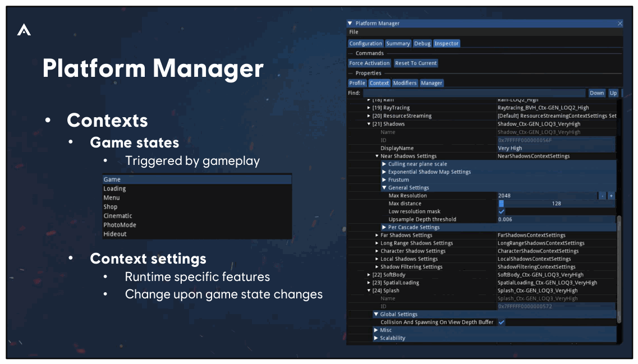
Task: Expand the Frustum section
Action: pyautogui.click(x=384, y=180)
